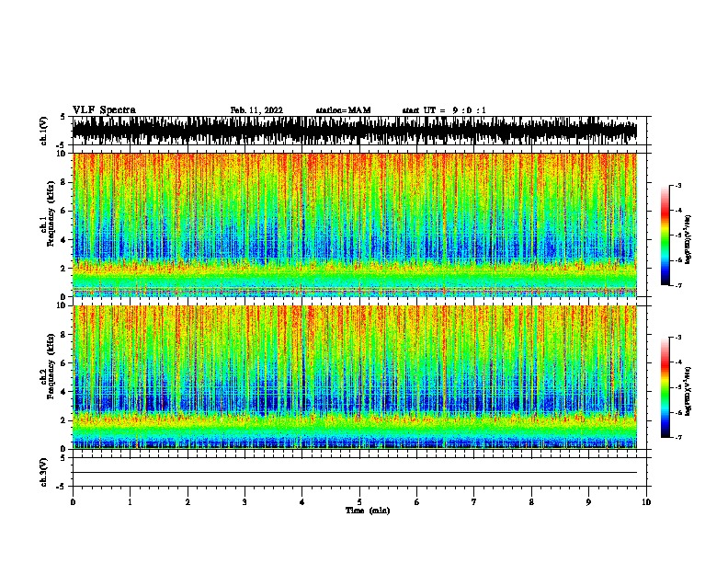Click the "ch.1(V)" waveform axis label
This screenshot has height=563, width=728.
pos(44,131)
